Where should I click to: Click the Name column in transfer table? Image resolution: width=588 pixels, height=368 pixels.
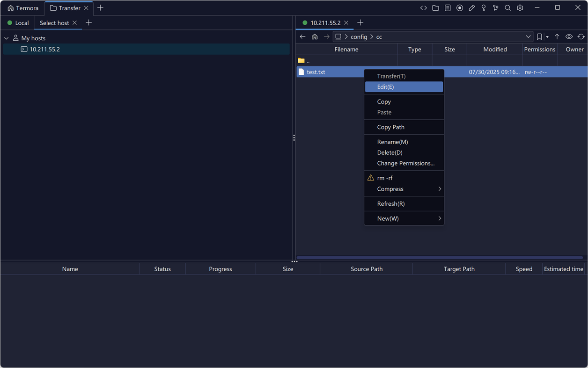(x=70, y=269)
